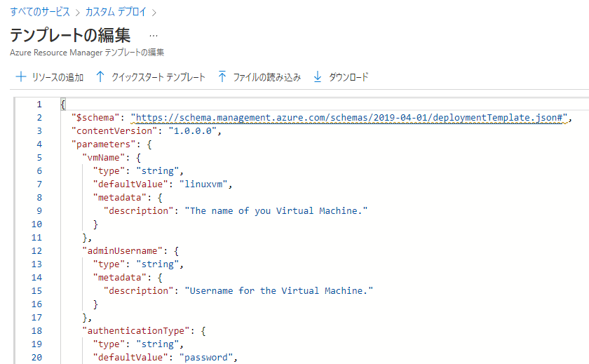Click line number 1 in the gutter
The width and height of the screenshot is (589, 364).
click(39, 104)
